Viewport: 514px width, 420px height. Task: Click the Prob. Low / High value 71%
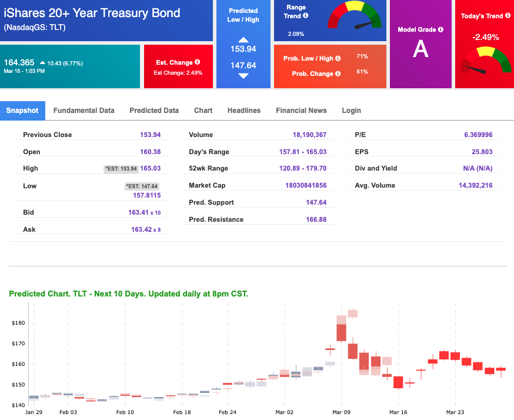pyautogui.click(x=362, y=56)
